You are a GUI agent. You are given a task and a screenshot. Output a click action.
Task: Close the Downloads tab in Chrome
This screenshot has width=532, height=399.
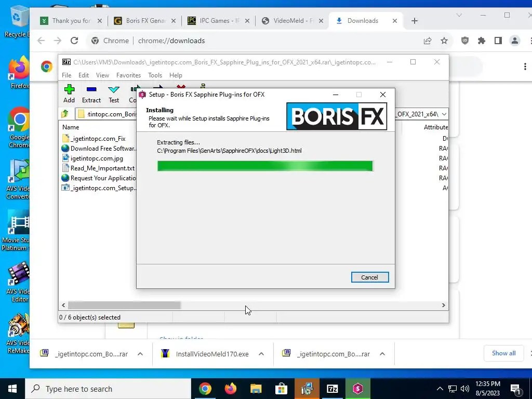coord(395,21)
